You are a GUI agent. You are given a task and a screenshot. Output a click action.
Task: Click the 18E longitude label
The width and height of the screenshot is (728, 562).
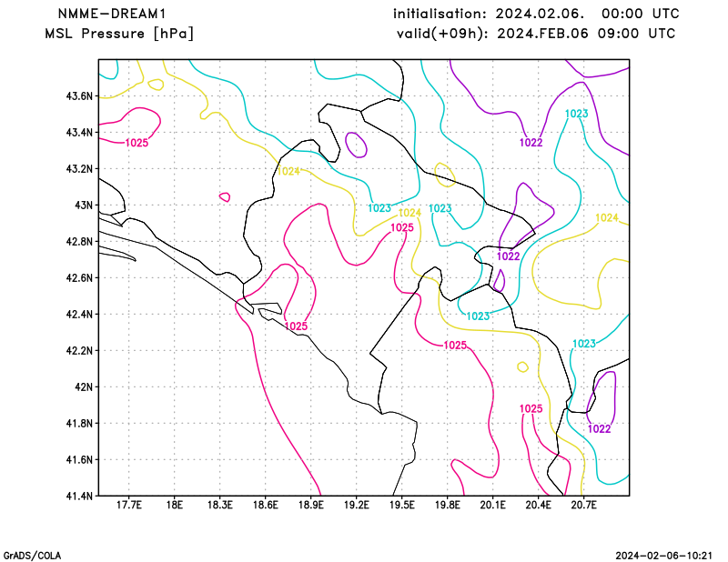pos(174,505)
